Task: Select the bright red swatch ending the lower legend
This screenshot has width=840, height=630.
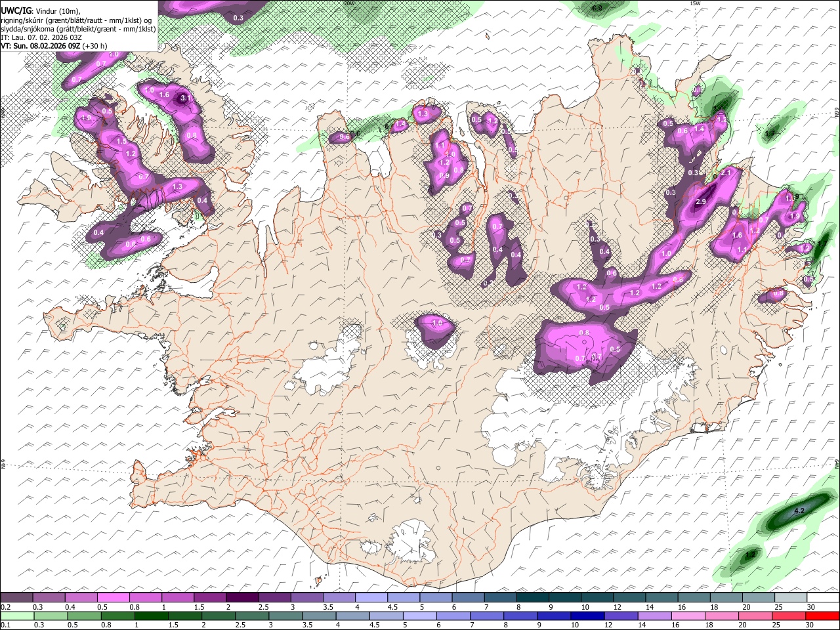Action: click(822, 616)
